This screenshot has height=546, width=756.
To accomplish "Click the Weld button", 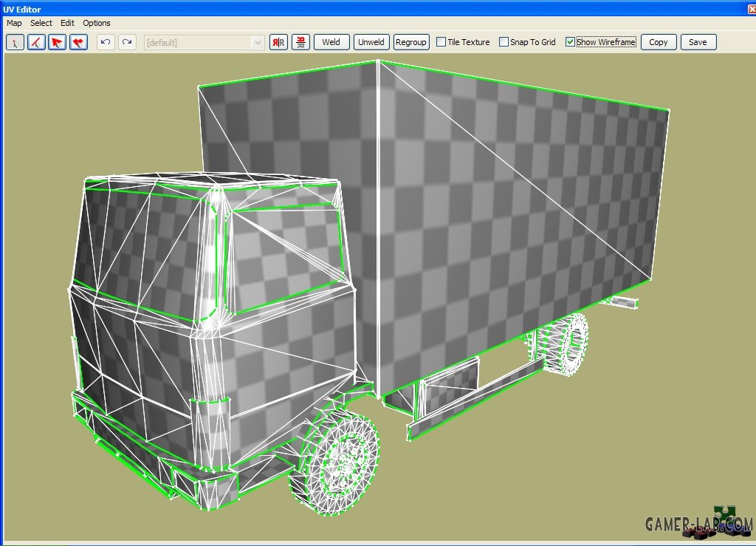I will pyautogui.click(x=331, y=42).
